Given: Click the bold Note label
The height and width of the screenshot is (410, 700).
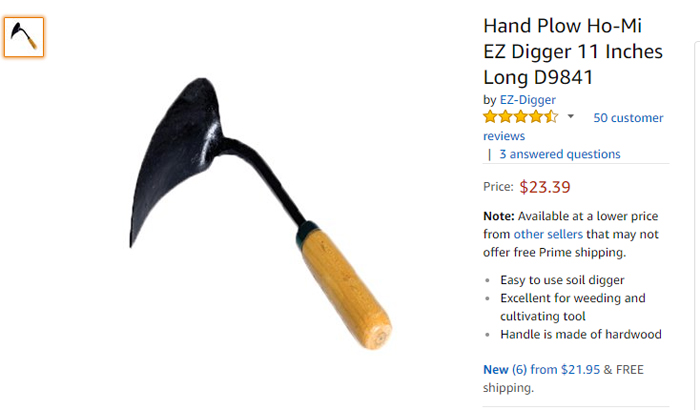Looking at the screenshot, I should pos(499,216).
